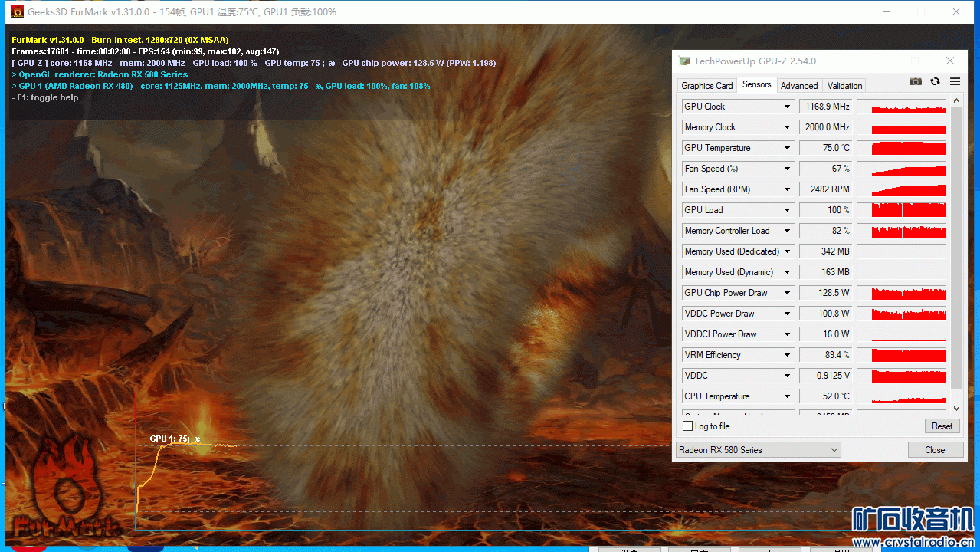Image resolution: width=980 pixels, height=552 pixels.
Task: Click the Fan Speed (%) history graph
Action: [901, 169]
